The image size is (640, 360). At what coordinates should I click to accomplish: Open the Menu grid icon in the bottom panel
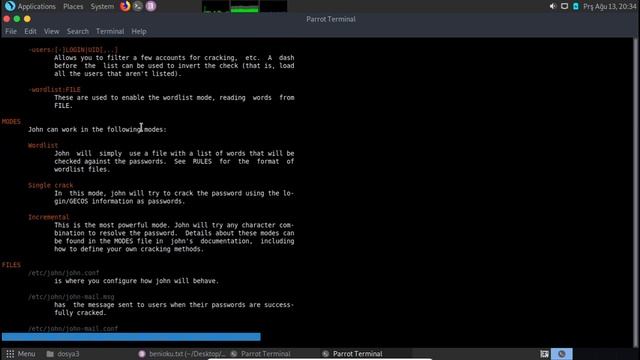[10, 354]
